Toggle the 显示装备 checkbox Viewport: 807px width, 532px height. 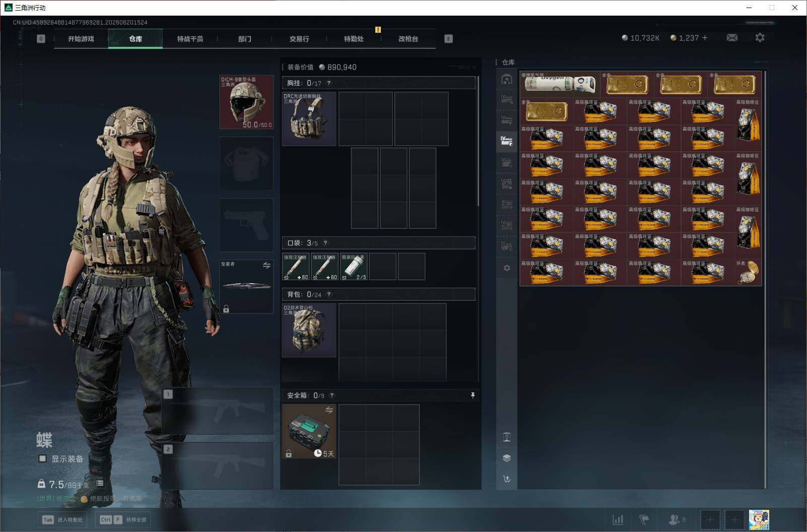pyautogui.click(x=43, y=458)
